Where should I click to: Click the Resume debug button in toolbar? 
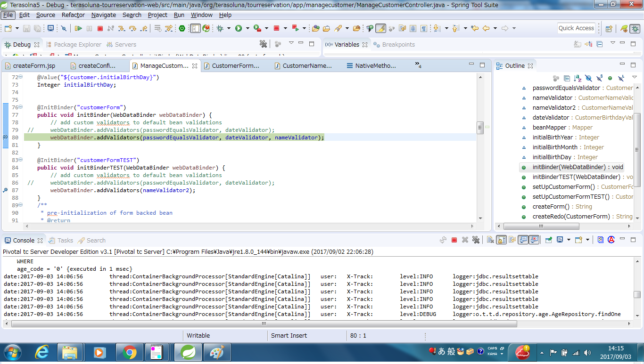(78, 28)
